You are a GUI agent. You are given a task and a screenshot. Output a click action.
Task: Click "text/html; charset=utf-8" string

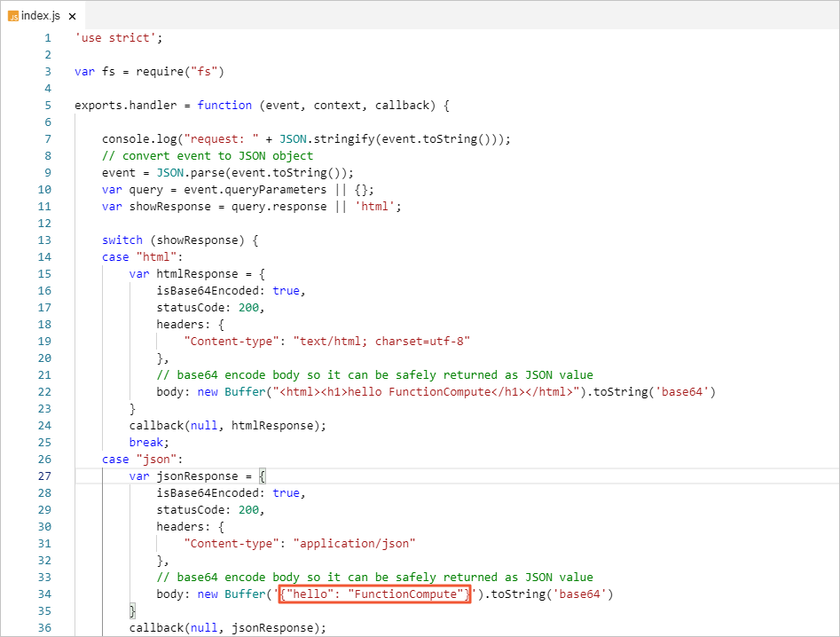pos(381,342)
